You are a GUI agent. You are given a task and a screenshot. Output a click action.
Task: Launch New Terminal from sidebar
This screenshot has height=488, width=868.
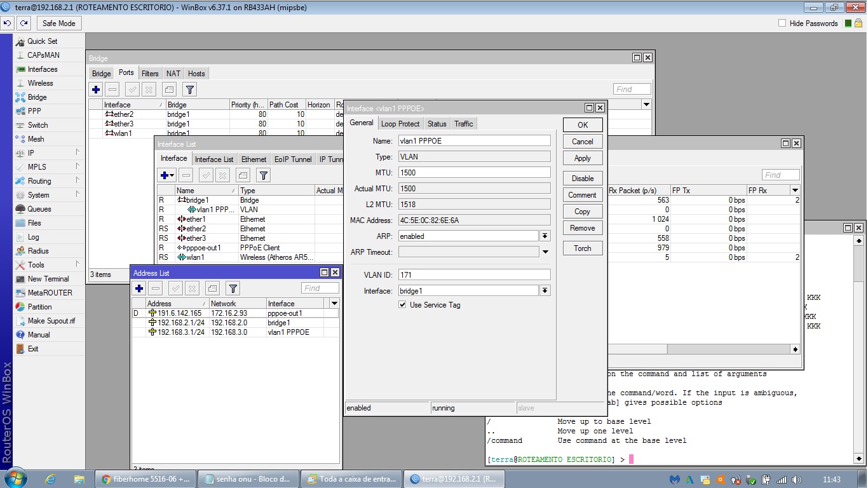coord(48,279)
